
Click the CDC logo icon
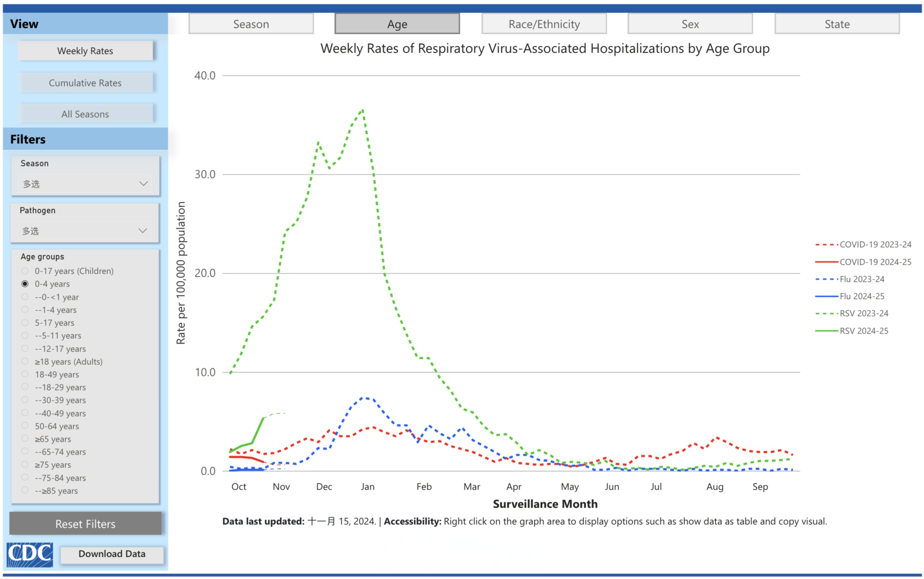(30, 555)
